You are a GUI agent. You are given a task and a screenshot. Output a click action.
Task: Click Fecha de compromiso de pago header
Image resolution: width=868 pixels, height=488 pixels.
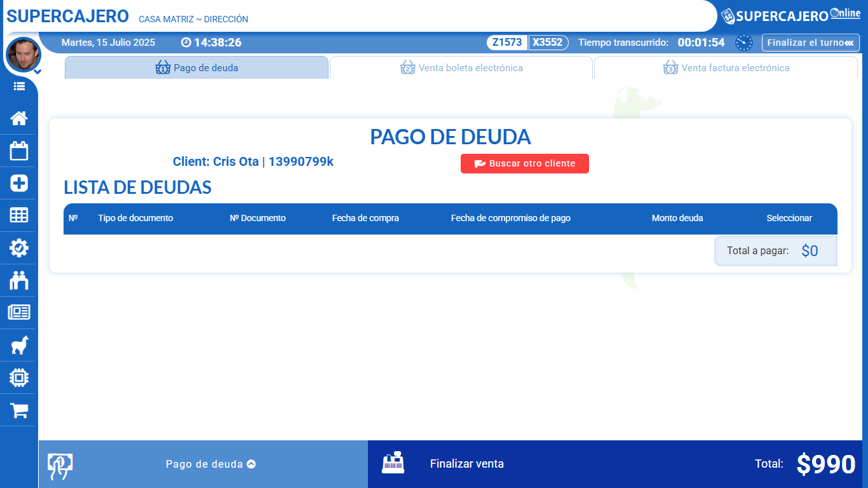point(511,218)
